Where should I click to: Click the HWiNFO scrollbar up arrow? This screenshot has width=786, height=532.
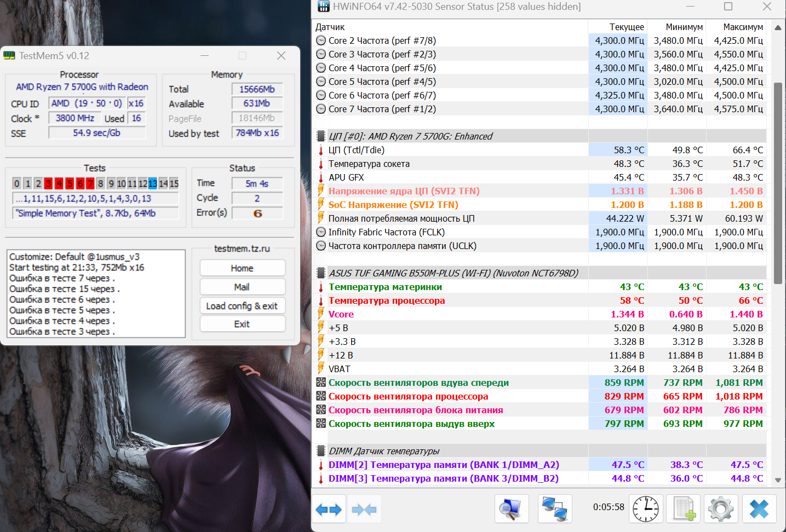tap(778, 27)
